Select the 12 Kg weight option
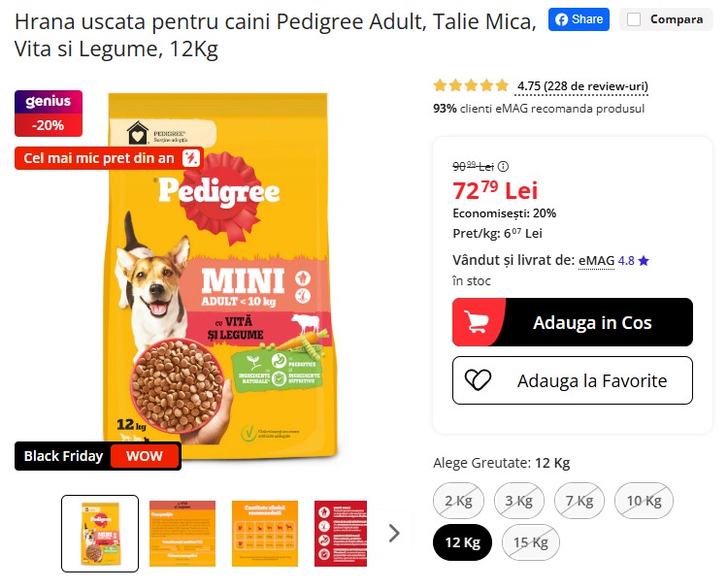728x588 pixels. (462, 542)
